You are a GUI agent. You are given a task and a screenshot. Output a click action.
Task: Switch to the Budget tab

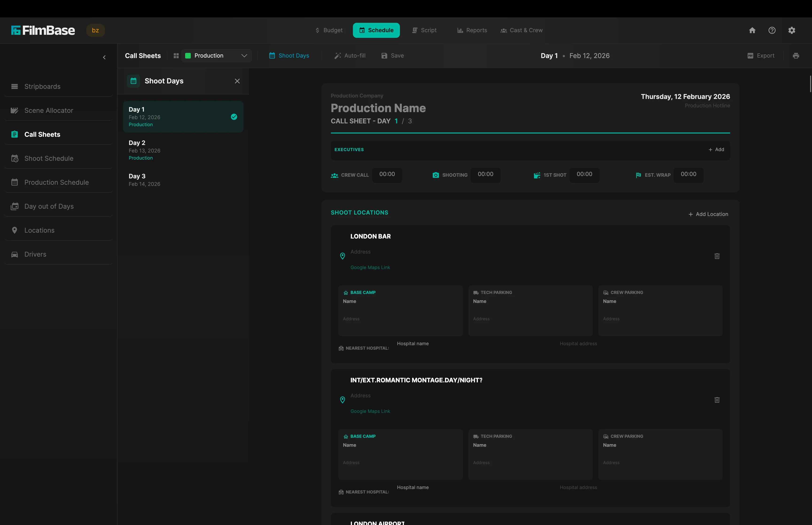click(329, 30)
